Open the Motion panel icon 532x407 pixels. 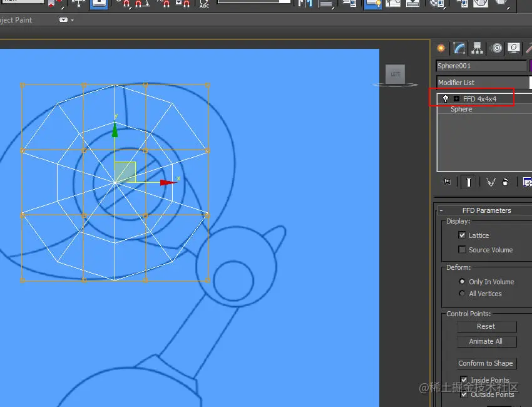(x=496, y=48)
